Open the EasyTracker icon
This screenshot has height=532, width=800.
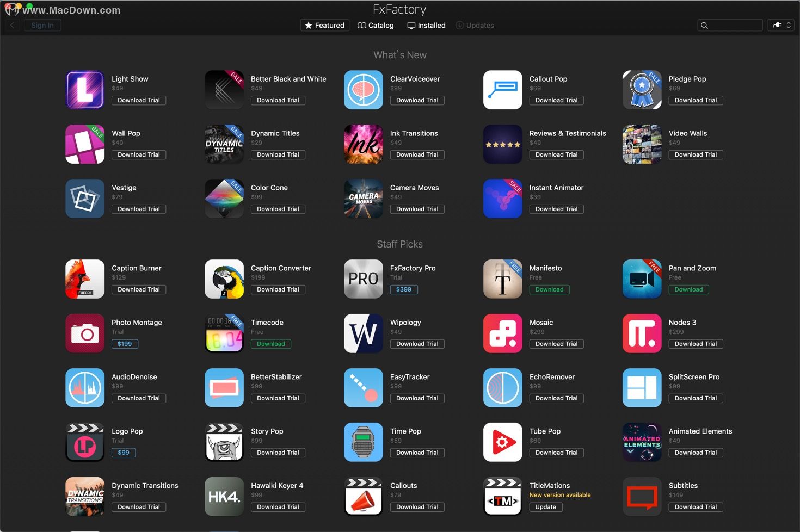[x=364, y=388]
